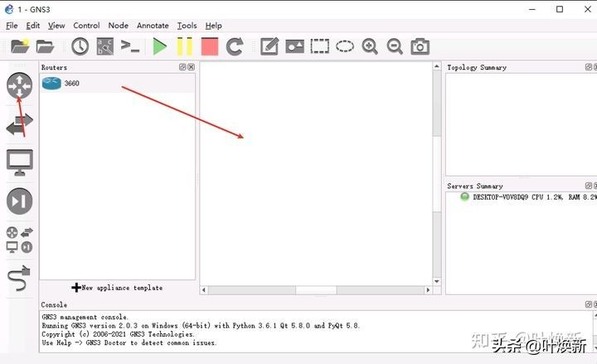Viewport: 597px width, 364px height.
Task: Start all nodes with green play button
Action: 160,46
